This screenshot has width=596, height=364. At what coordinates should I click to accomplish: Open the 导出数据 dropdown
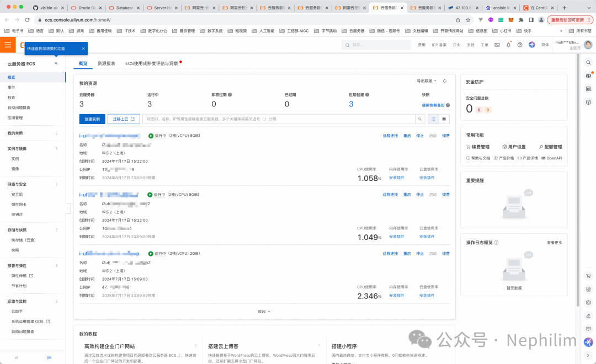pos(427,81)
